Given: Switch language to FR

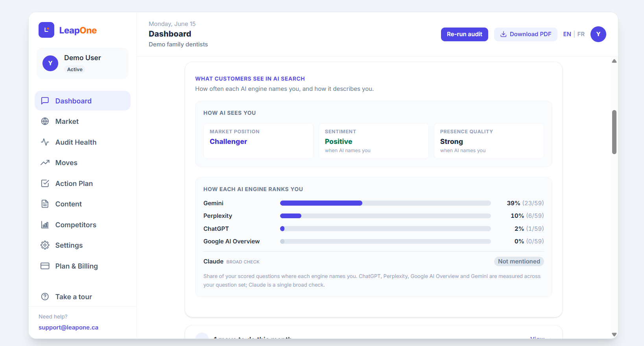Looking at the screenshot, I should point(581,34).
